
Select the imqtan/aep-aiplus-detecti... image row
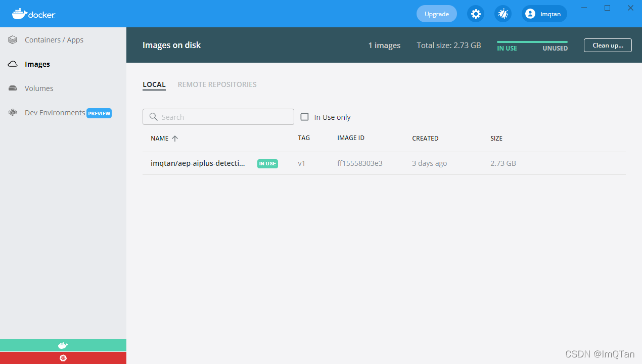[384, 163]
